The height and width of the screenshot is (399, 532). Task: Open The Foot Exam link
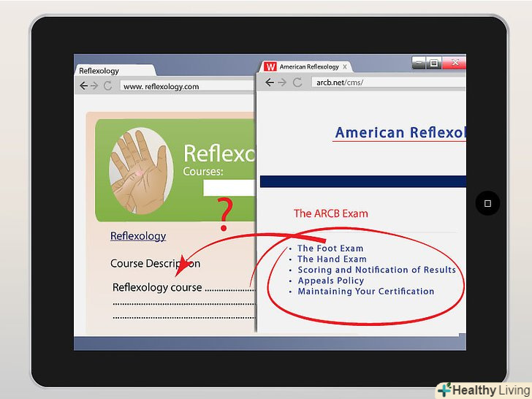(330, 248)
